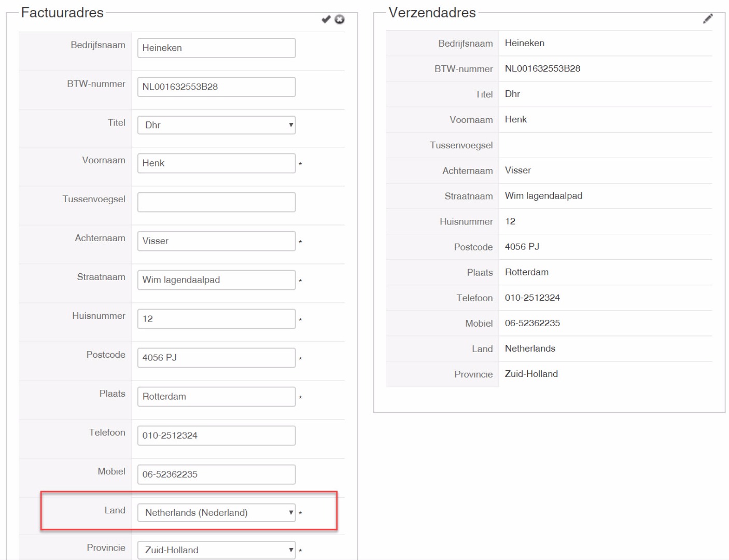
Task: Cancel Factuuradres editing with X icon
Action: 340,19
